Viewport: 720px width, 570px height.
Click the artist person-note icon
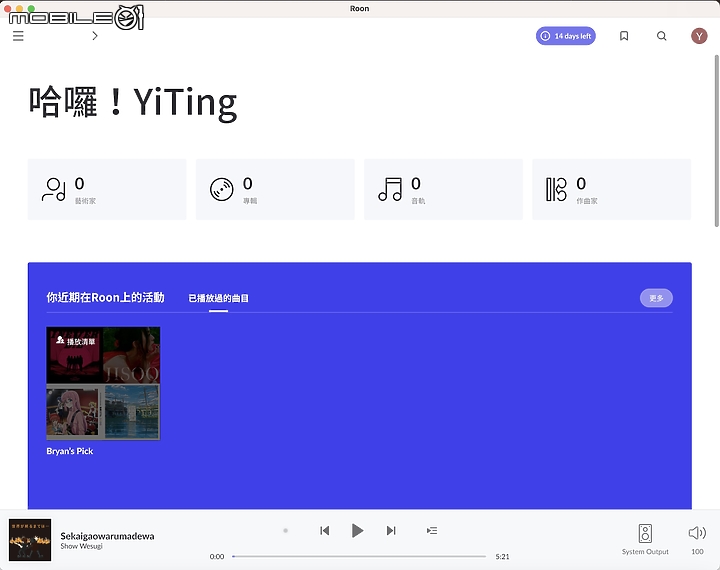[54, 189]
